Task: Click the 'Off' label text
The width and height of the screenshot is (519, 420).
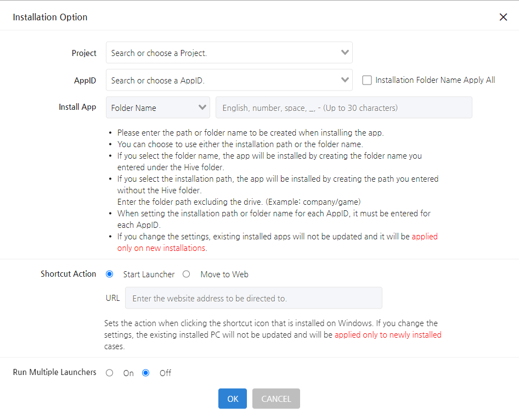Action: click(165, 373)
